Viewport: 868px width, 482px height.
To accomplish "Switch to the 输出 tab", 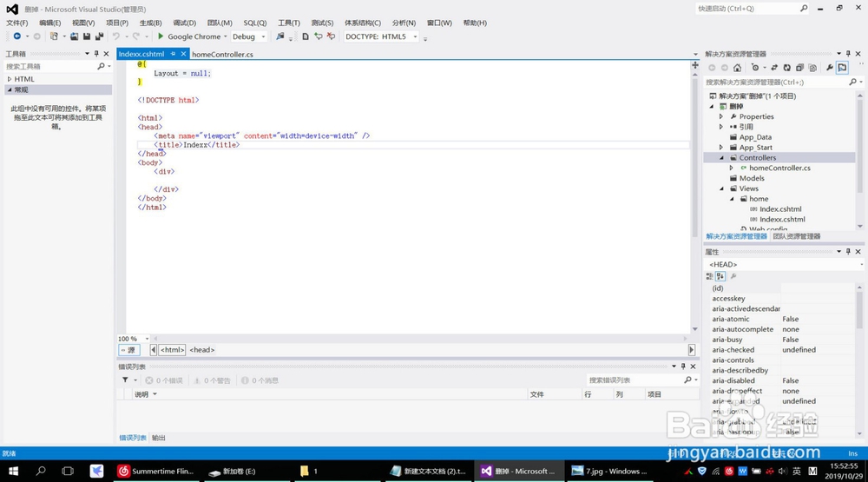I will pos(159,438).
